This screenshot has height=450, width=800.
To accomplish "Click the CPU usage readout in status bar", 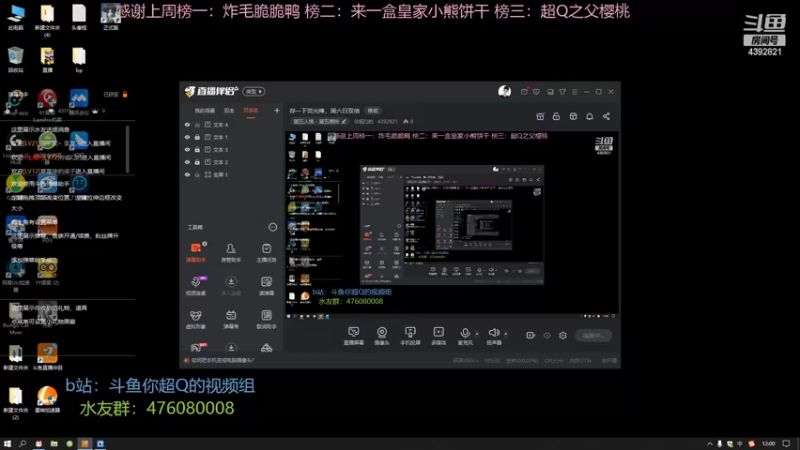I will pos(554,361).
